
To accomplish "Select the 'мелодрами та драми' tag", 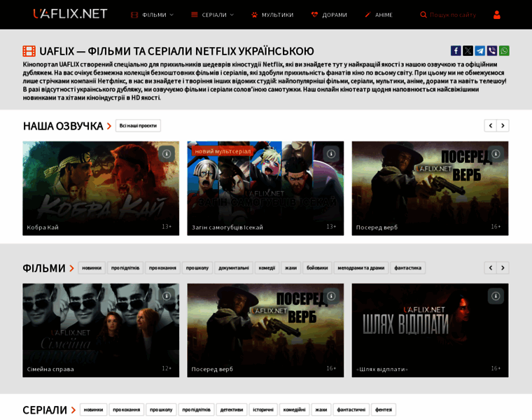I will click(361, 267).
